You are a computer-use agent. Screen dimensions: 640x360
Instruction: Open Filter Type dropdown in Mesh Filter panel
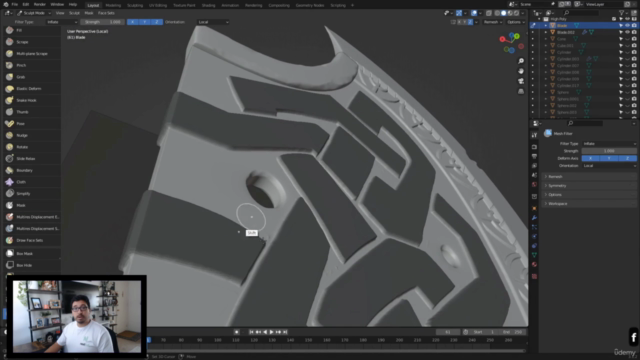coord(609,144)
